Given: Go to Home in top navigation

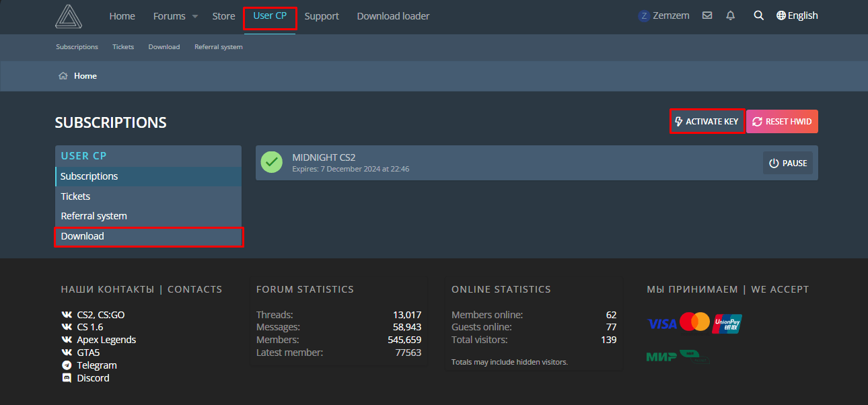Looking at the screenshot, I should [x=122, y=15].
